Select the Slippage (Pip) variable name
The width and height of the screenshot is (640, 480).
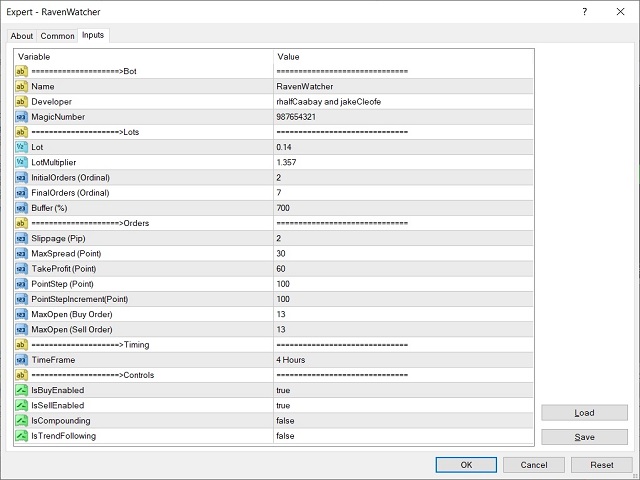pos(58,238)
